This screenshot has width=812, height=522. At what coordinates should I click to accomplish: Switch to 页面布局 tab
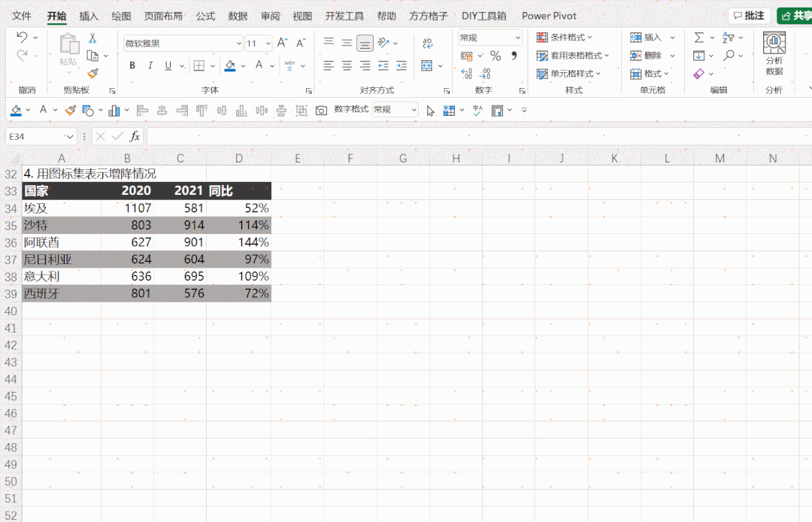tap(163, 16)
